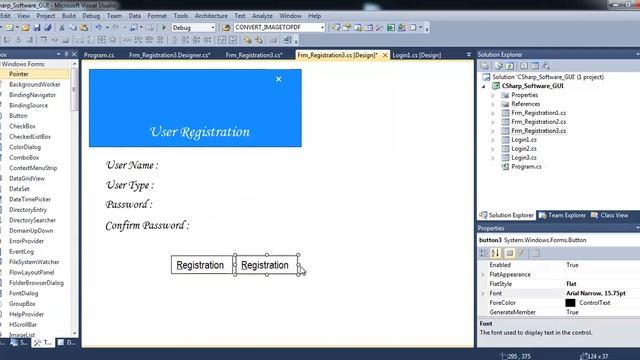The width and height of the screenshot is (640, 360).
Task: Select Button control in Toolbox
Action: click(x=18, y=116)
